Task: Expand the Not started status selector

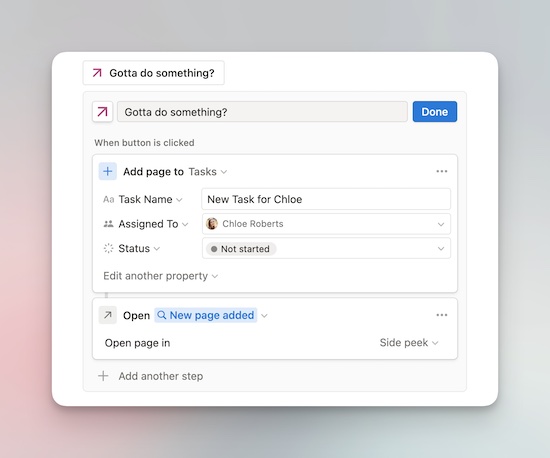Action: point(326,248)
